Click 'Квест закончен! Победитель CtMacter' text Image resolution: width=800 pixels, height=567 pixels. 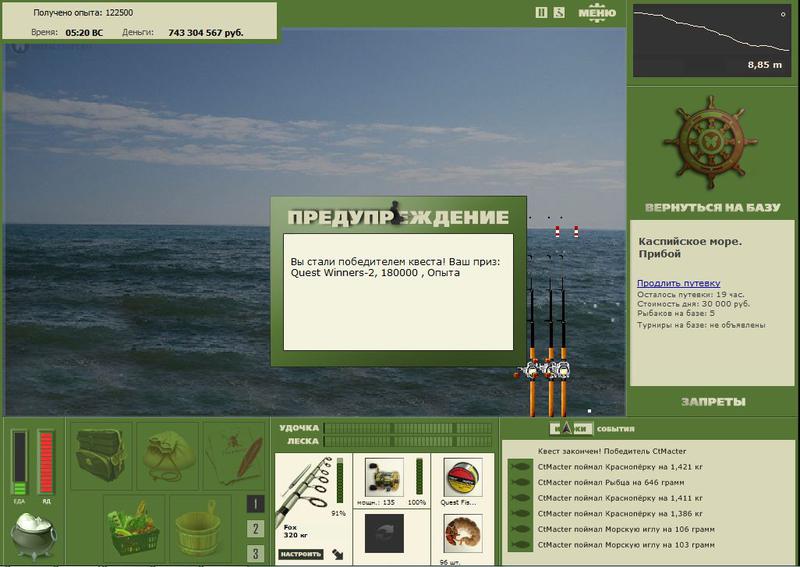pyautogui.click(x=612, y=451)
